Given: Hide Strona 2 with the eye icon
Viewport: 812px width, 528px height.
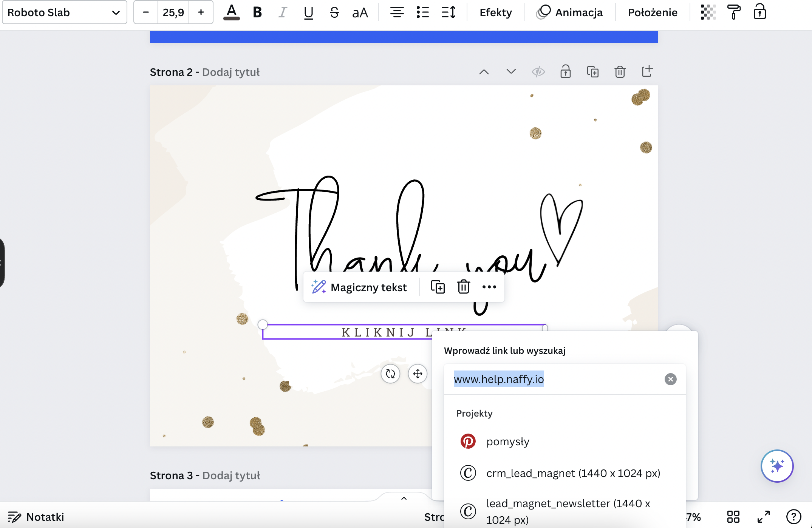Looking at the screenshot, I should pyautogui.click(x=538, y=72).
